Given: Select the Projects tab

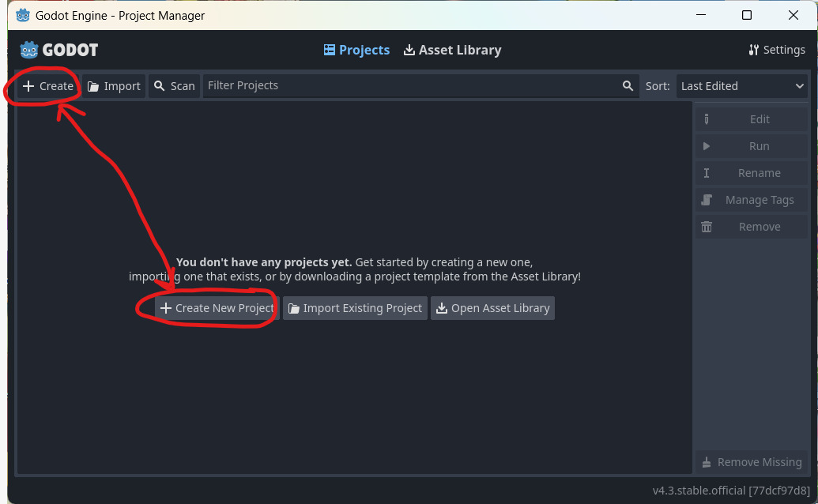Looking at the screenshot, I should tap(356, 50).
